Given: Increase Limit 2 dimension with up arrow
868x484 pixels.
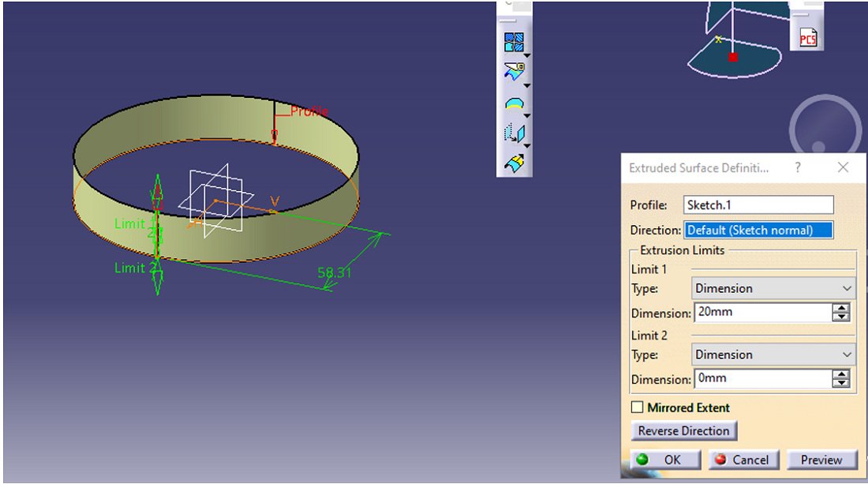Looking at the screenshot, I should click(841, 374).
